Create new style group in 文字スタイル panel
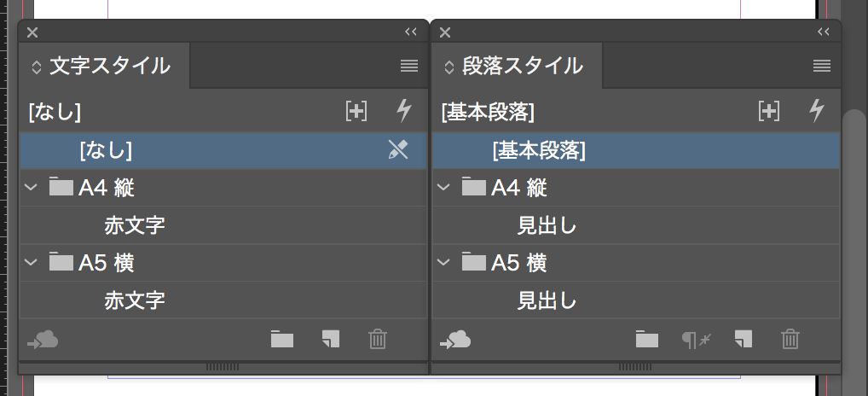Viewport: 868px width, 396px height. click(x=281, y=339)
